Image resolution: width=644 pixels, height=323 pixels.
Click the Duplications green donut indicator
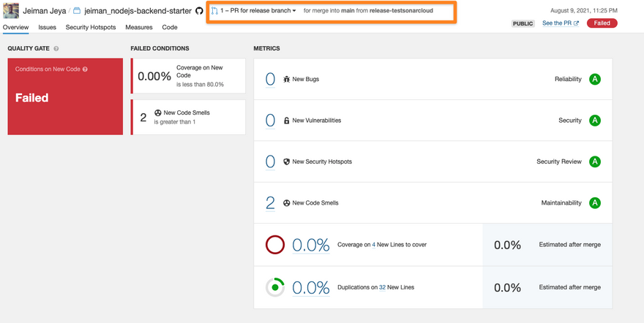[275, 287]
